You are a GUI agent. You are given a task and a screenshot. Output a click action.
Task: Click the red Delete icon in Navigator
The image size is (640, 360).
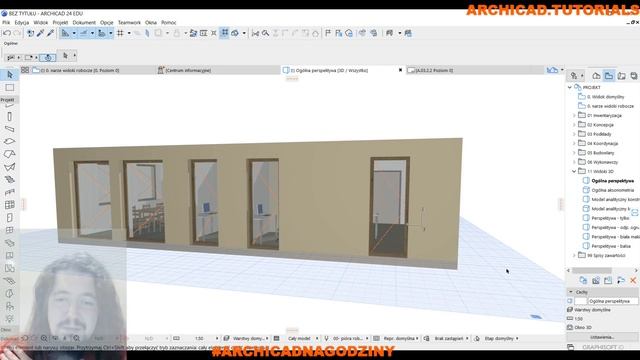633,280
